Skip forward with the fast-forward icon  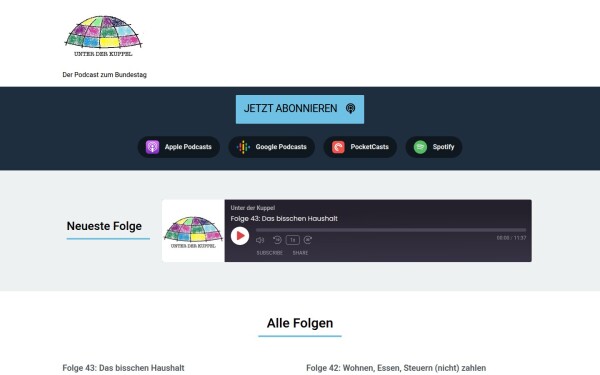(308, 240)
